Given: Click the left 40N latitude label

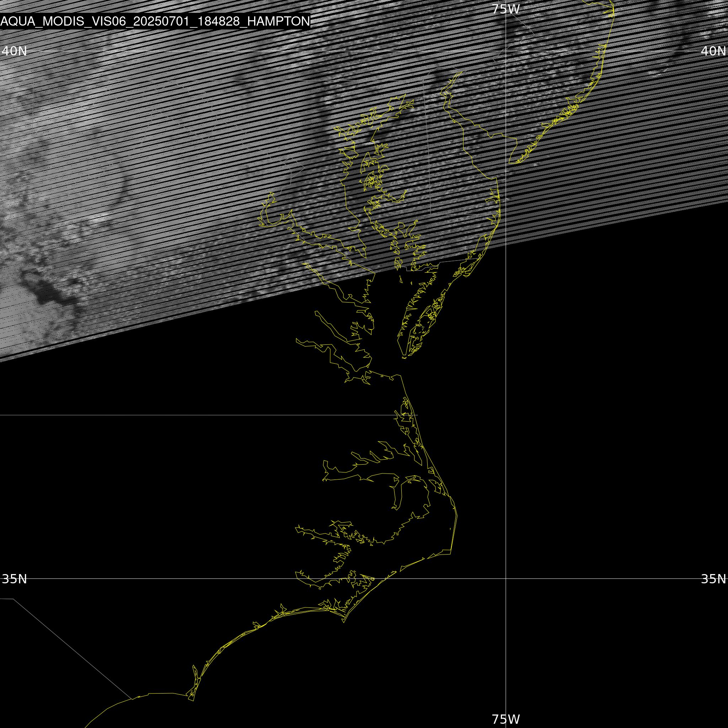Looking at the screenshot, I should [x=14, y=51].
